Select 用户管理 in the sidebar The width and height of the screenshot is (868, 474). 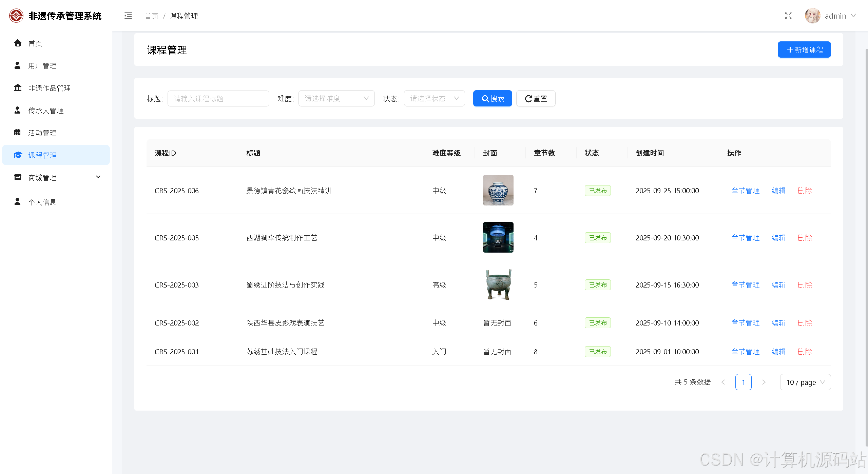(x=42, y=66)
